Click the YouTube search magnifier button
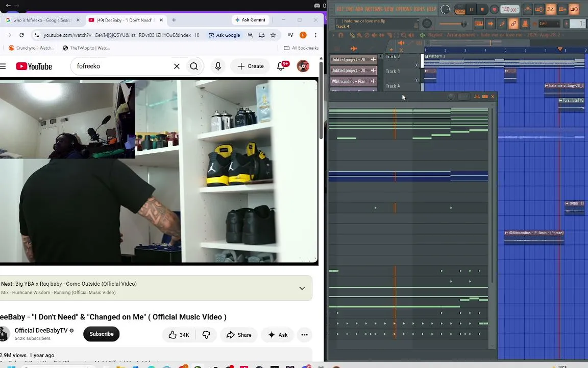This screenshot has height=368, width=588. [194, 66]
